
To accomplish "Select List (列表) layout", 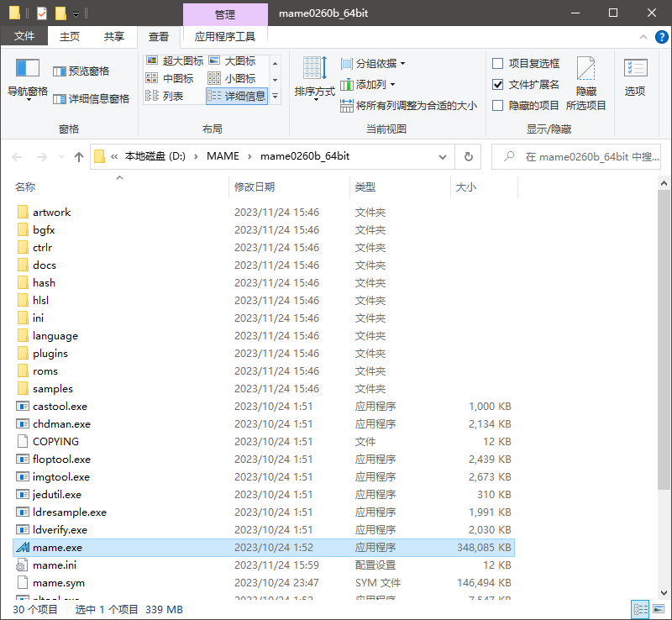I will pyautogui.click(x=165, y=96).
